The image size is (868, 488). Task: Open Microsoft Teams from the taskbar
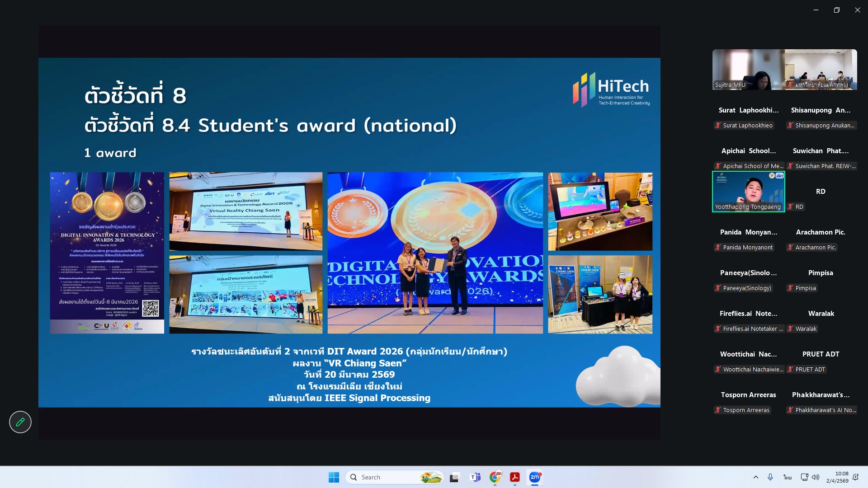click(475, 477)
